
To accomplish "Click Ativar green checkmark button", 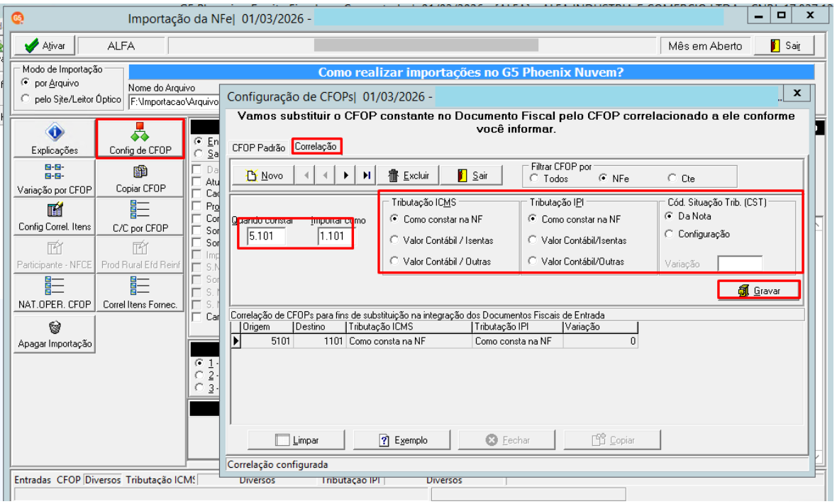I will tap(44, 46).
